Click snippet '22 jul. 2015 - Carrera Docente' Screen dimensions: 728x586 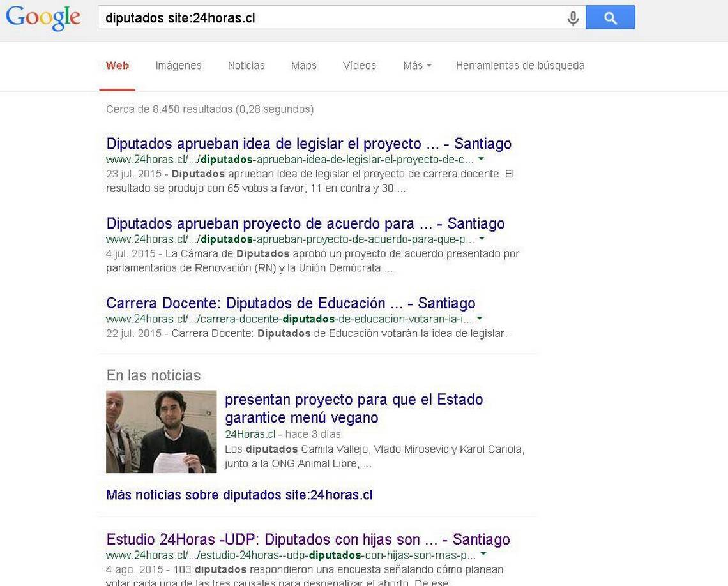pyautogui.click(x=307, y=333)
